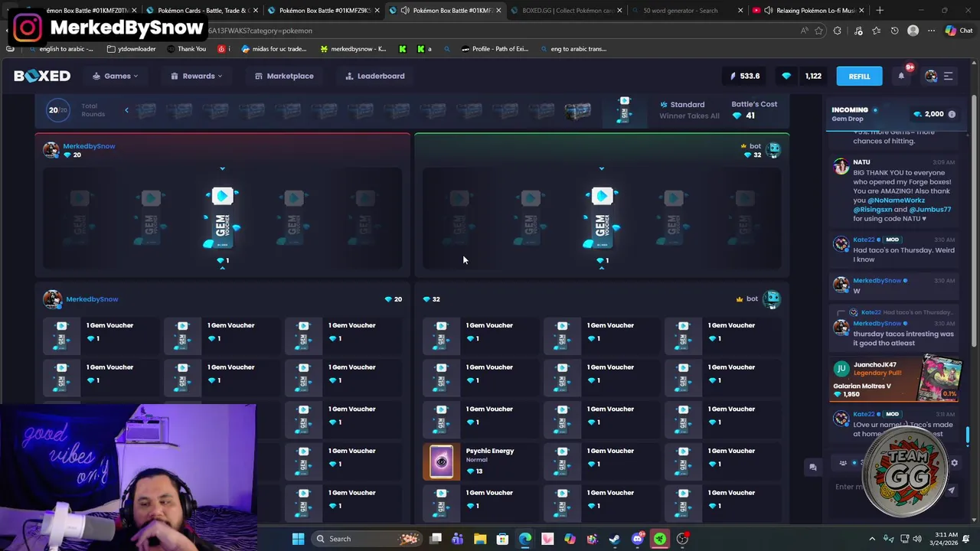Click the 20/20 Total Rounds counter

click(x=77, y=110)
